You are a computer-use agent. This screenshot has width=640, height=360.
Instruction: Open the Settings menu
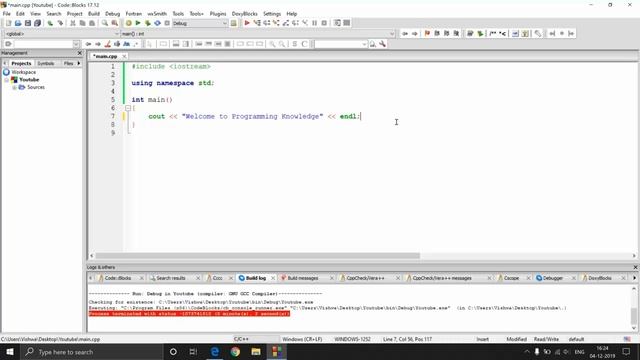click(x=272, y=13)
